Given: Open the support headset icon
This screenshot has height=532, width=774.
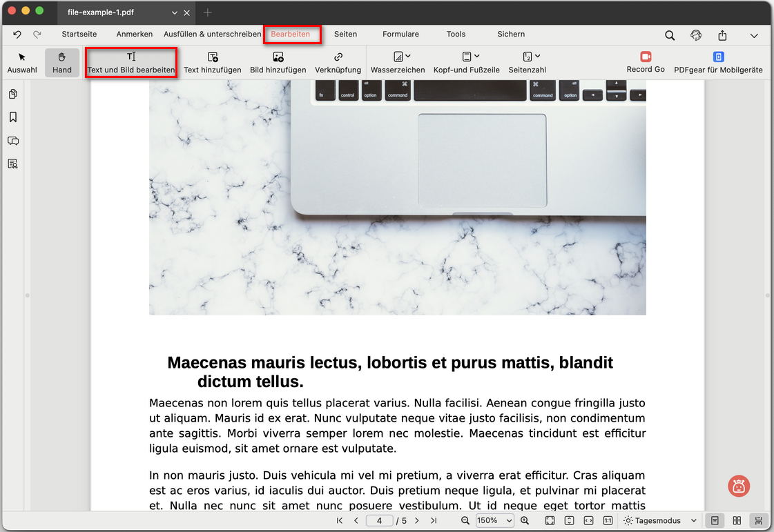Looking at the screenshot, I should coord(696,35).
